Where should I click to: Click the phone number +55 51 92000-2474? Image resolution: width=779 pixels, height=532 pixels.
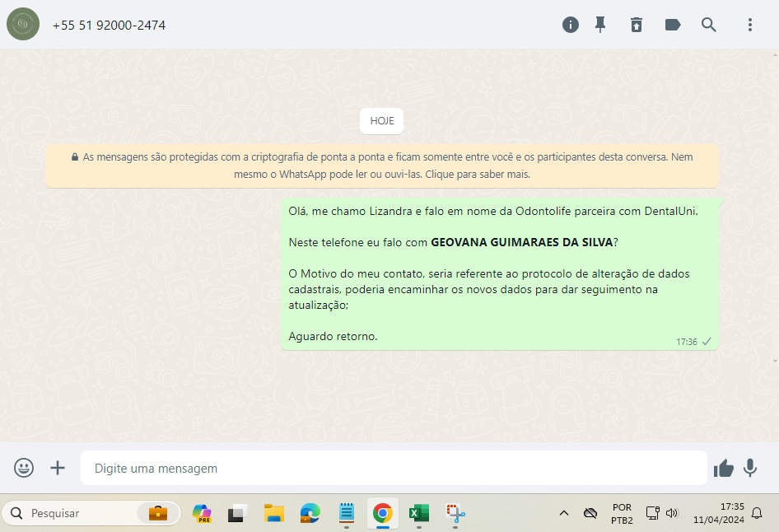coord(109,25)
